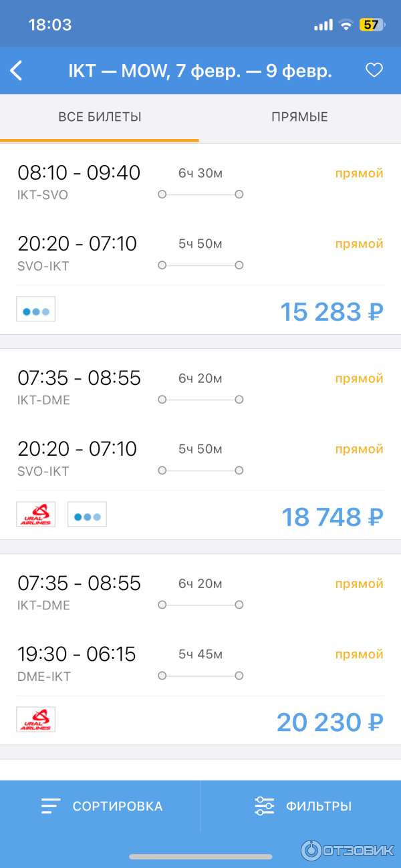Open the 19:30 - 06:15 DME-IKT flight
401x868 pixels.
click(x=200, y=664)
